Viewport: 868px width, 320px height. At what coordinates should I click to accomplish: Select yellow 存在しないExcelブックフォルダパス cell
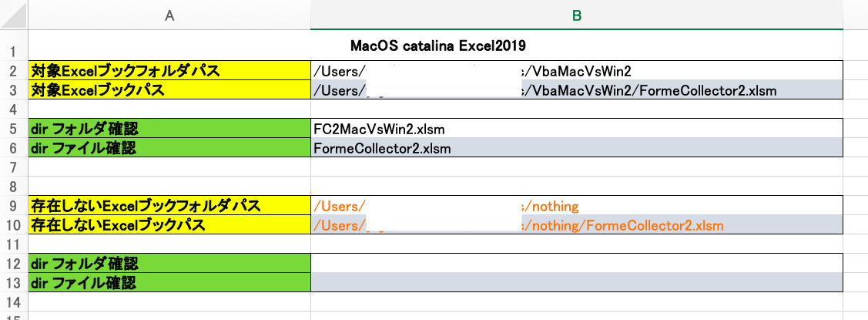coord(169,206)
